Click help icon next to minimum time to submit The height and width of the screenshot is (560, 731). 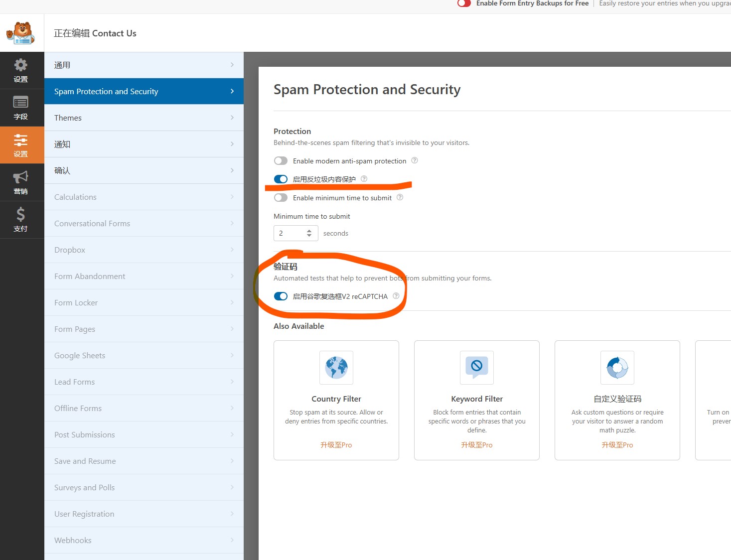click(x=400, y=197)
